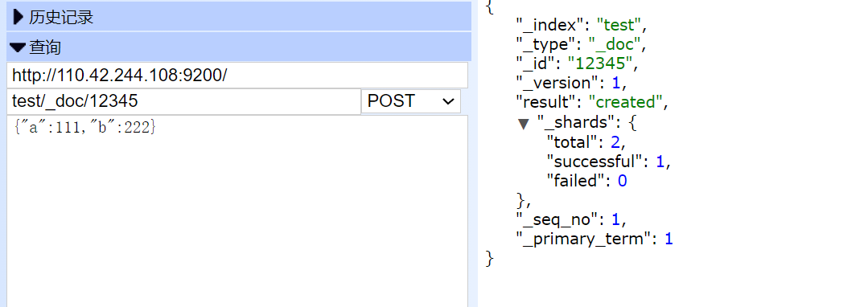Screen dimensions: 868x307
Task: Click the JSON request body text area
Action: pyautogui.click(x=237, y=211)
